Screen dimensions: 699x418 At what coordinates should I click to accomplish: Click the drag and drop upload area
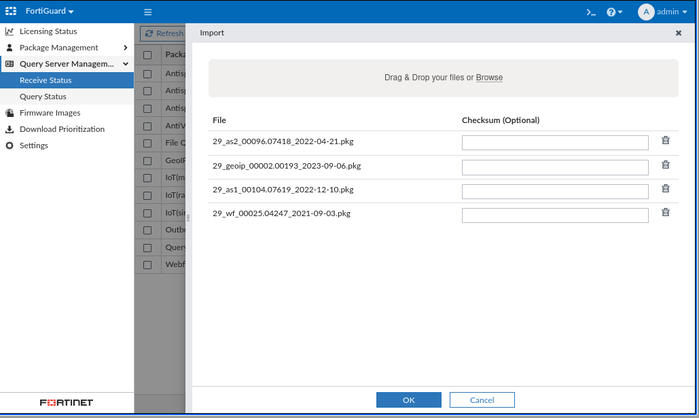click(444, 78)
